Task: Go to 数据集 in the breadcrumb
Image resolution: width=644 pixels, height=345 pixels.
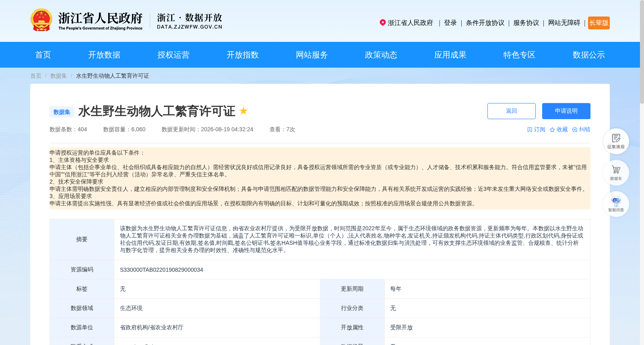Action: [59, 76]
